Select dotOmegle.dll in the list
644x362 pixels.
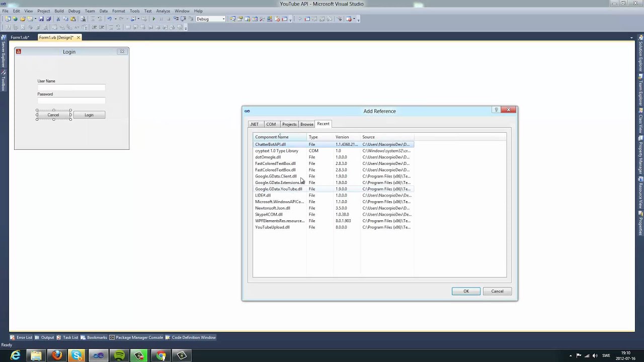coord(334,157)
